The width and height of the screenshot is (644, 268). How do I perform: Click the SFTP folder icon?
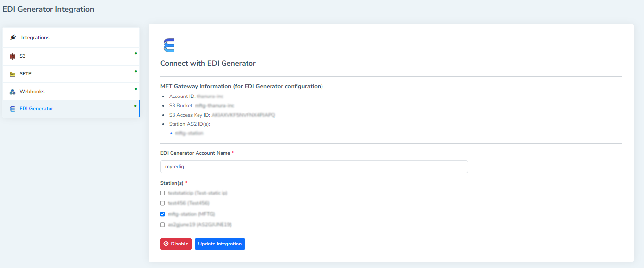[x=13, y=74]
